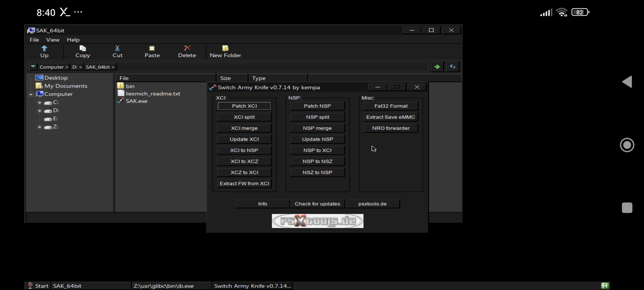Click the Extract Save eMMC button

click(391, 117)
